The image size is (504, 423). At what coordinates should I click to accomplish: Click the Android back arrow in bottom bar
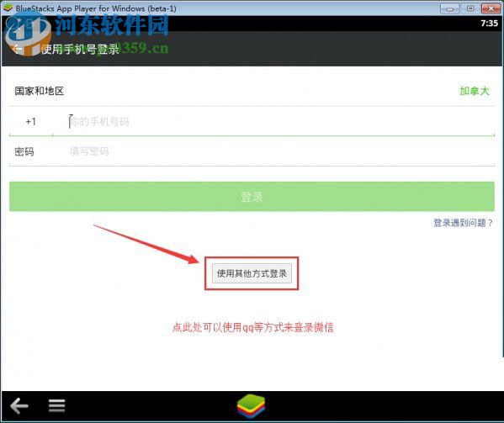(x=19, y=405)
